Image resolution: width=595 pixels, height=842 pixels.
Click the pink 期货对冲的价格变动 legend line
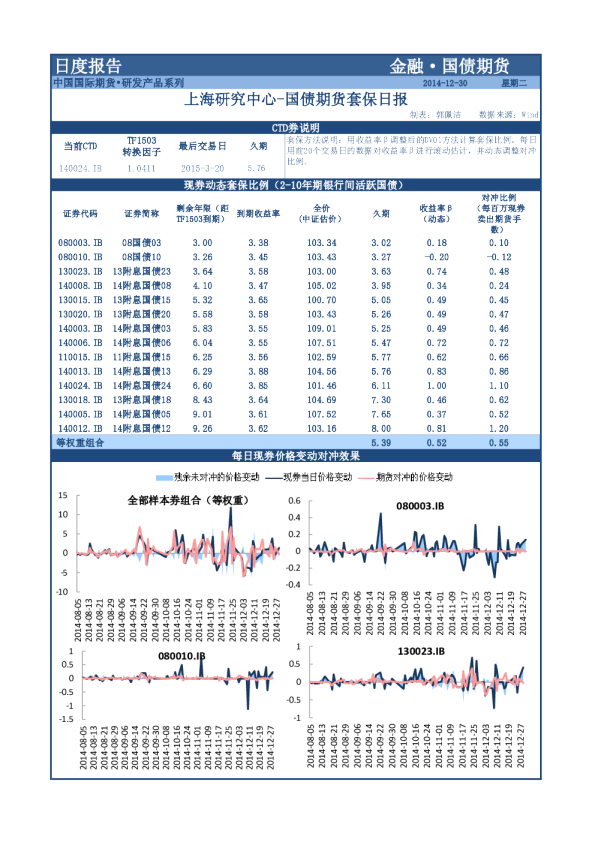click(366, 477)
